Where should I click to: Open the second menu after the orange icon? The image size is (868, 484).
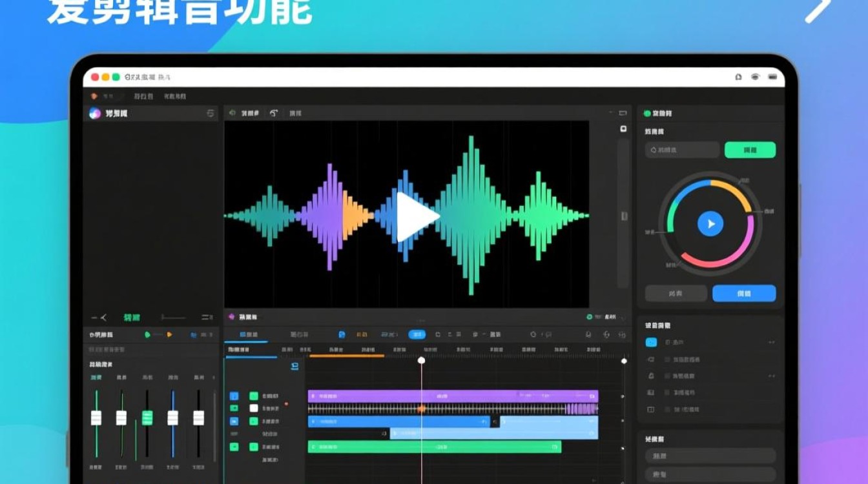point(175,96)
